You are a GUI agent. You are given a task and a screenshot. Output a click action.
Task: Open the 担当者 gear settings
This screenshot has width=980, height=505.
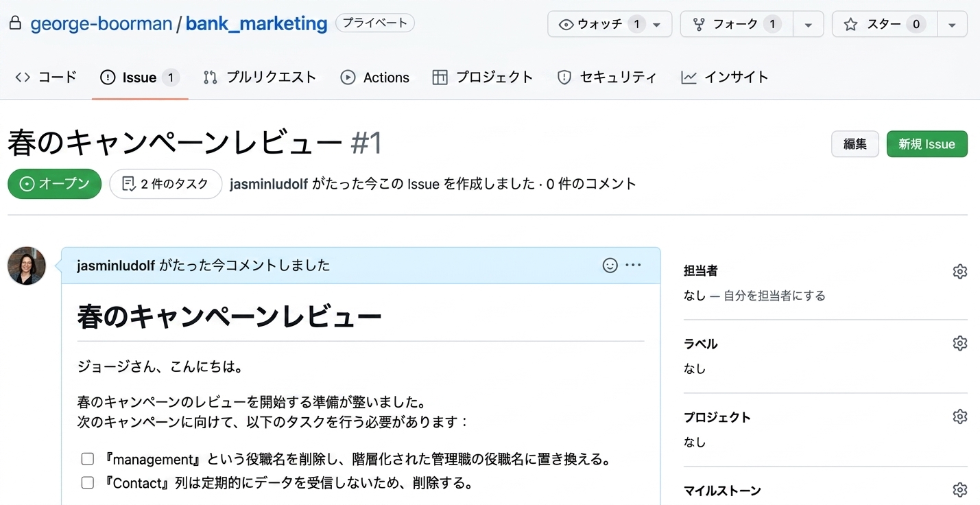coord(960,272)
